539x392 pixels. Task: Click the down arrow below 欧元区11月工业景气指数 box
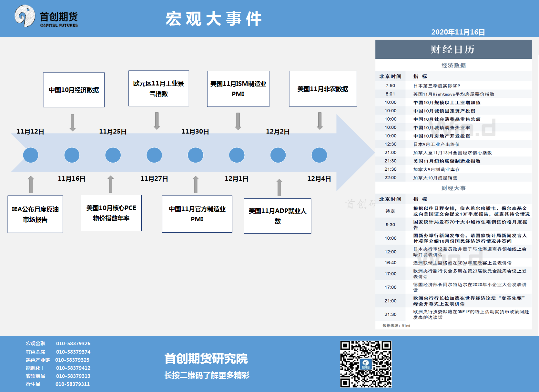157,121
